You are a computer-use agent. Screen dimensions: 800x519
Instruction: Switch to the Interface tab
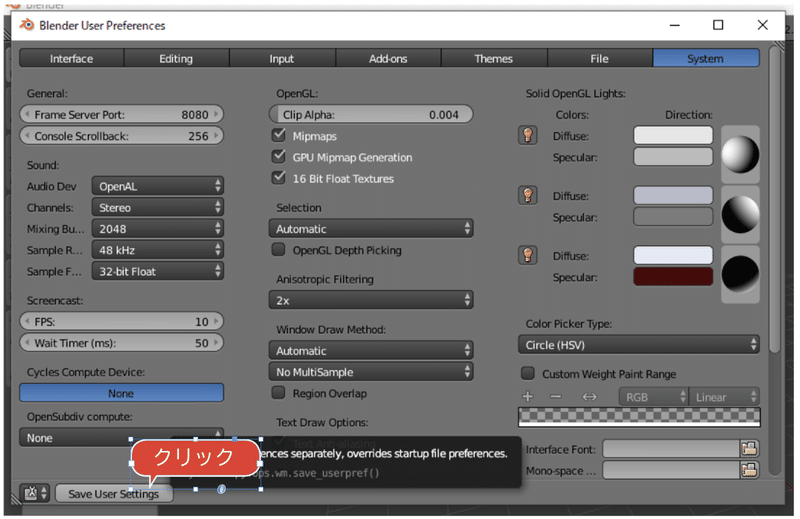pos(71,58)
